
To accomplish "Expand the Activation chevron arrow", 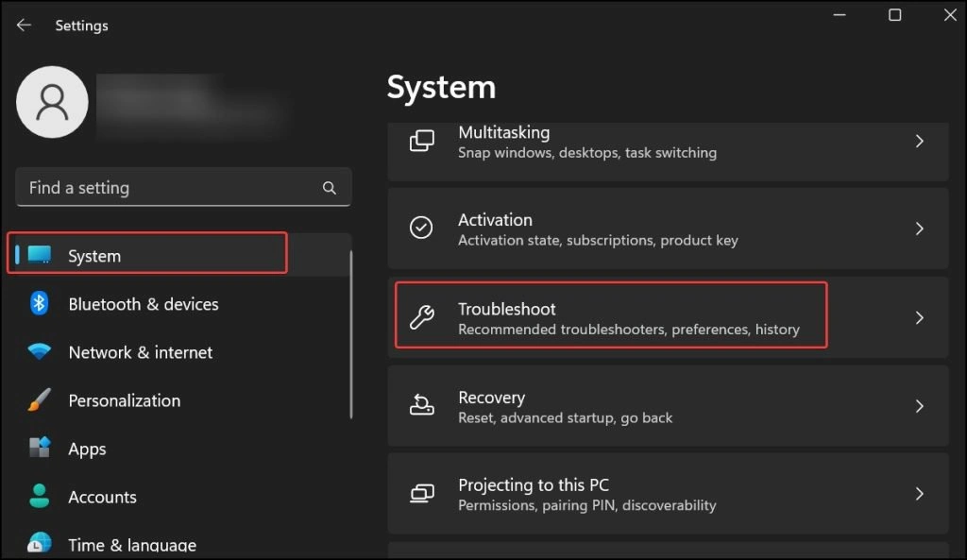I will click(919, 228).
